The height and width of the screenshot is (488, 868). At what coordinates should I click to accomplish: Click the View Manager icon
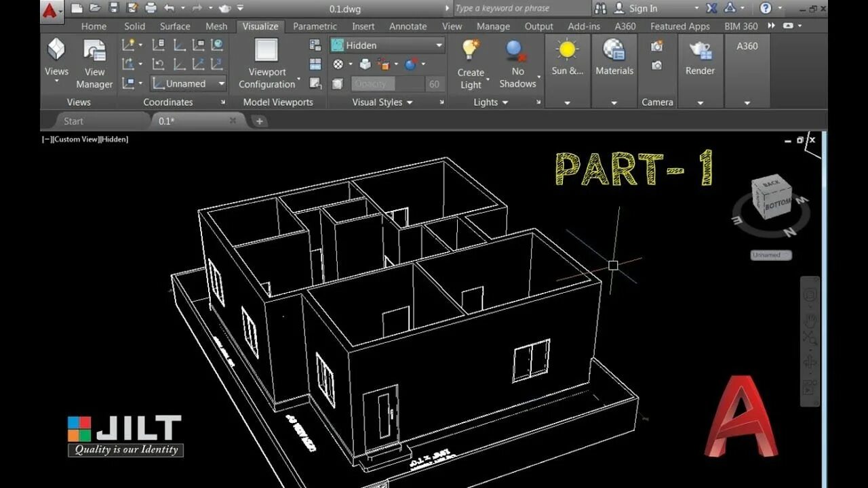[94, 52]
